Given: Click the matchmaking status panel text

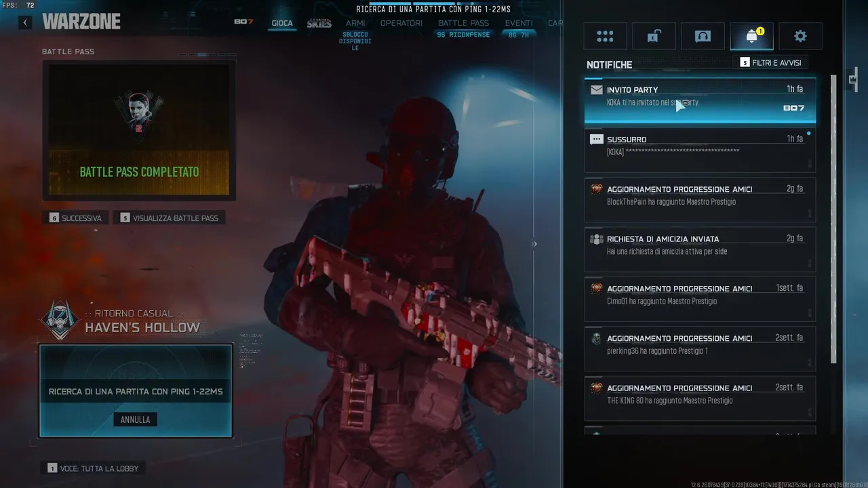Looking at the screenshot, I should (136, 392).
